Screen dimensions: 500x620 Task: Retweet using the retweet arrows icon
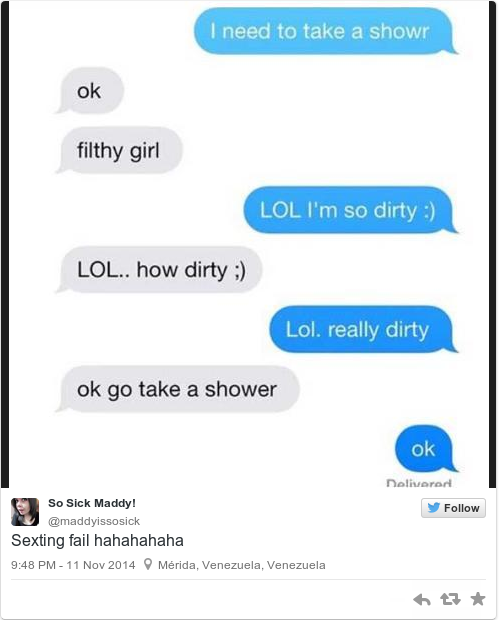(451, 599)
